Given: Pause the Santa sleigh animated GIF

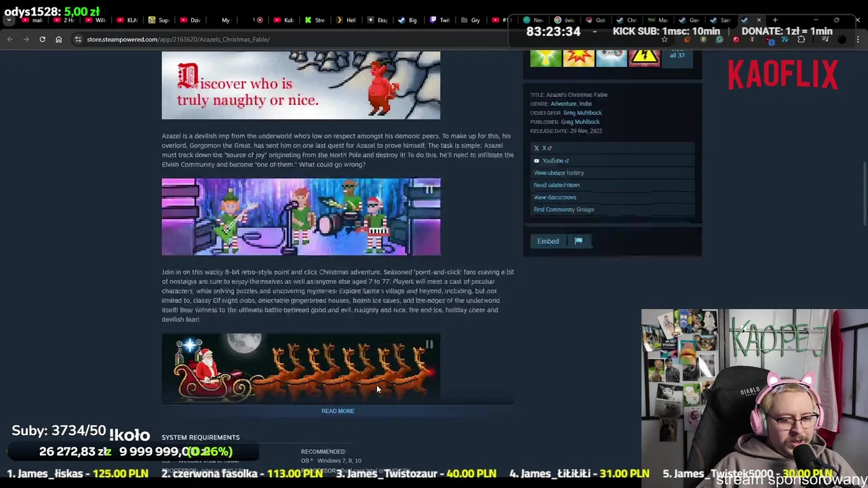Looking at the screenshot, I should click(429, 345).
